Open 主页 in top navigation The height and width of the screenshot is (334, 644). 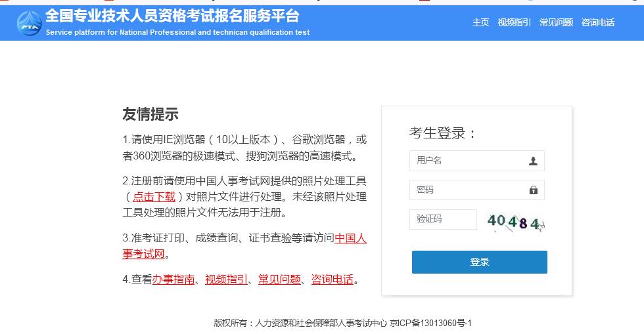480,22
